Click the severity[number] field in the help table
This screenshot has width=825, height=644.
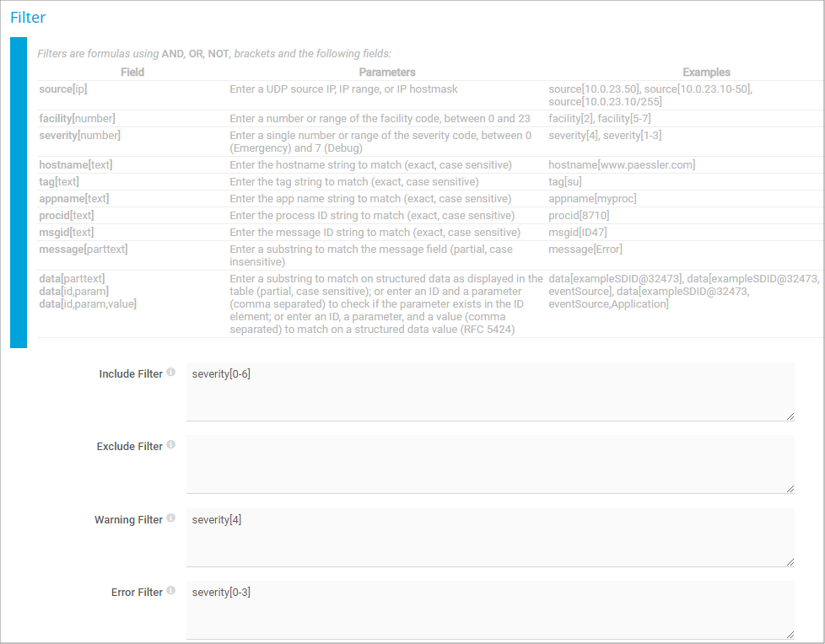(x=80, y=136)
